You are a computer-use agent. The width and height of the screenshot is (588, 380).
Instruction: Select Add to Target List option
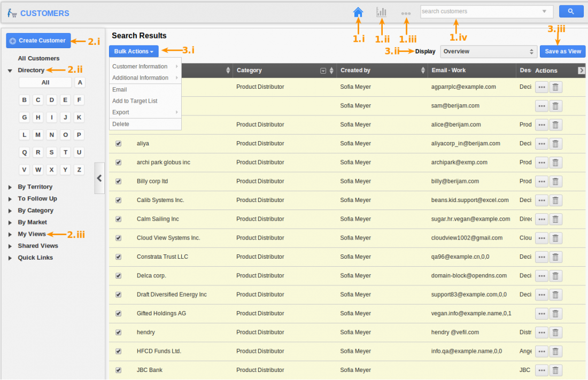pos(145,101)
